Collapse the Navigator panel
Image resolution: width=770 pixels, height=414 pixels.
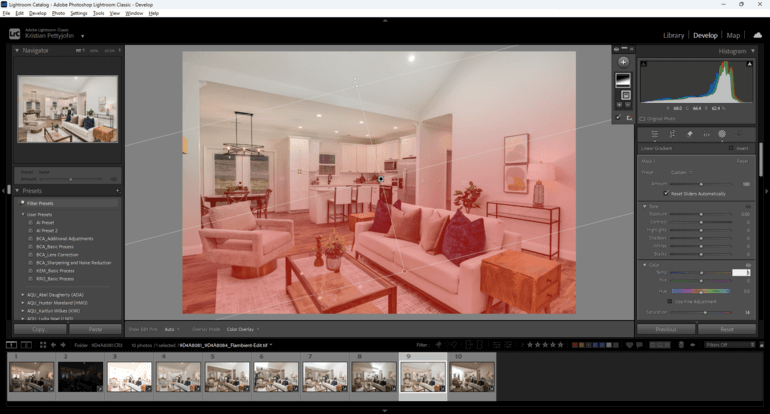(17, 50)
